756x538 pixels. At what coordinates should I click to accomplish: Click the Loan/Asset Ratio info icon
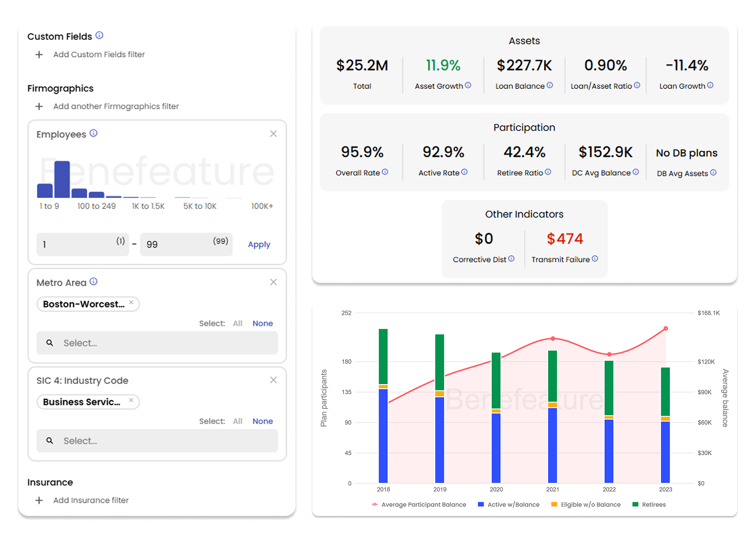pyautogui.click(x=636, y=85)
